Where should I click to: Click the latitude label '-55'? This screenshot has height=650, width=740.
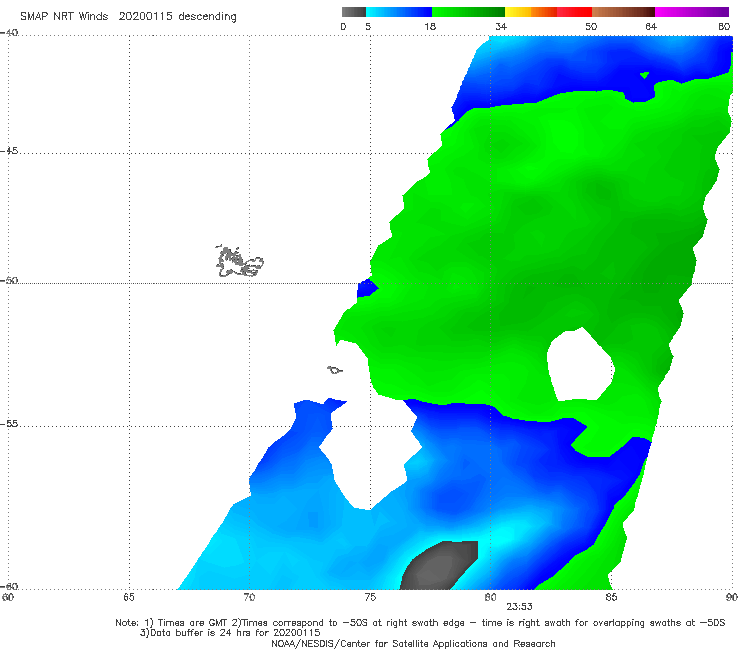(x=9, y=424)
